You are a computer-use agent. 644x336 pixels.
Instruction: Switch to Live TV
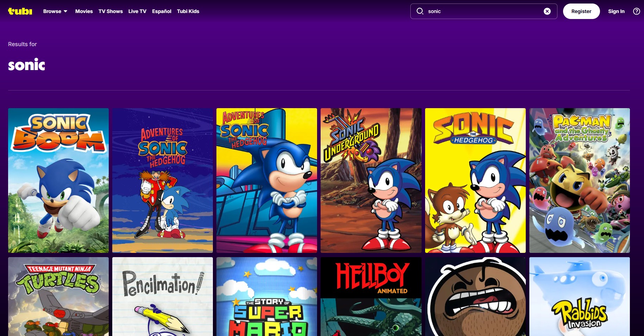[137, 11]
